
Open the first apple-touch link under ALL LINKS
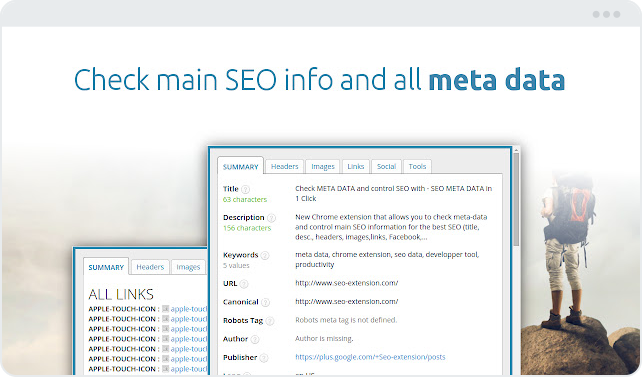point(189,309)
